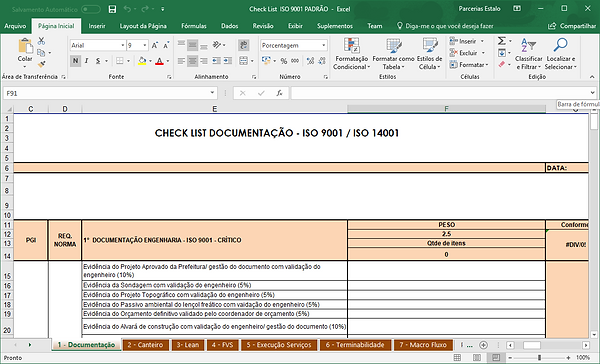Click Localizar e Selecionar button
The image size is (600, 364).
(x=561, y=54)
